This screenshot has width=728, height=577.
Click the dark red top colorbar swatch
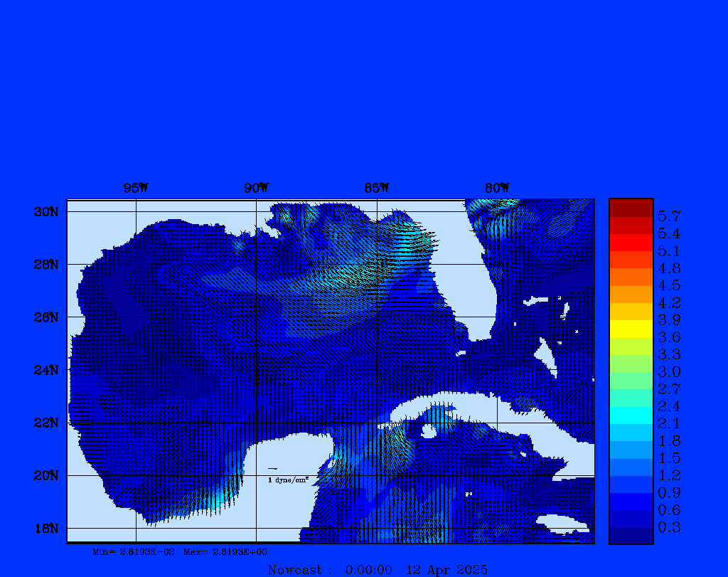pos(631,207)
